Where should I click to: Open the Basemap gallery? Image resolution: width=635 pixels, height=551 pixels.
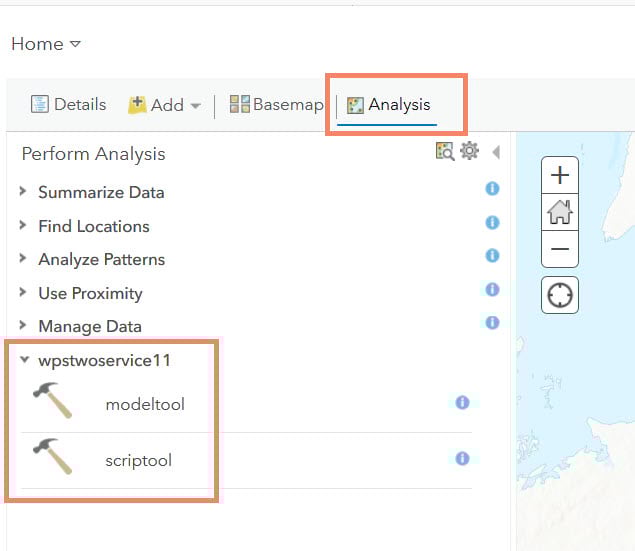(277, 104)
